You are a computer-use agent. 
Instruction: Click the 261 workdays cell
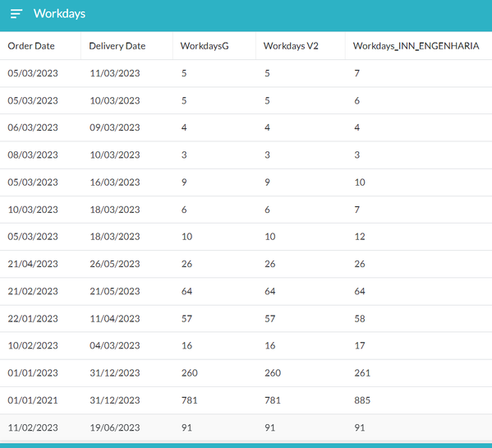click(x=362, y=373)
